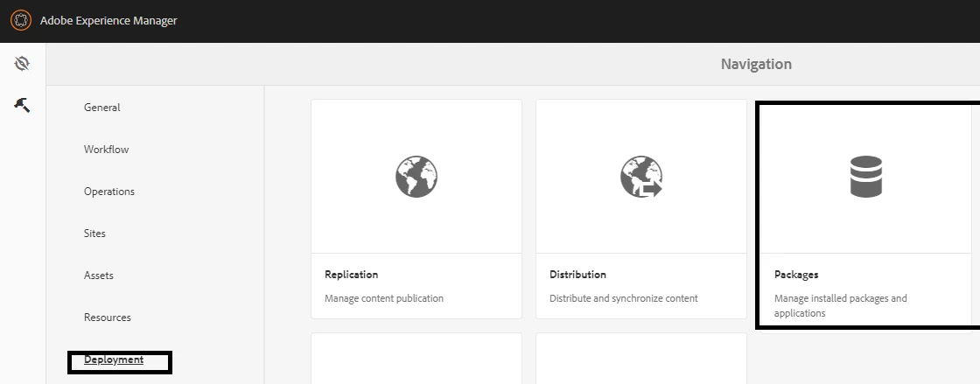Screen dimensions: 980x384
Task: Select Deployment in the tools menu
Action: tap(114, 360)
